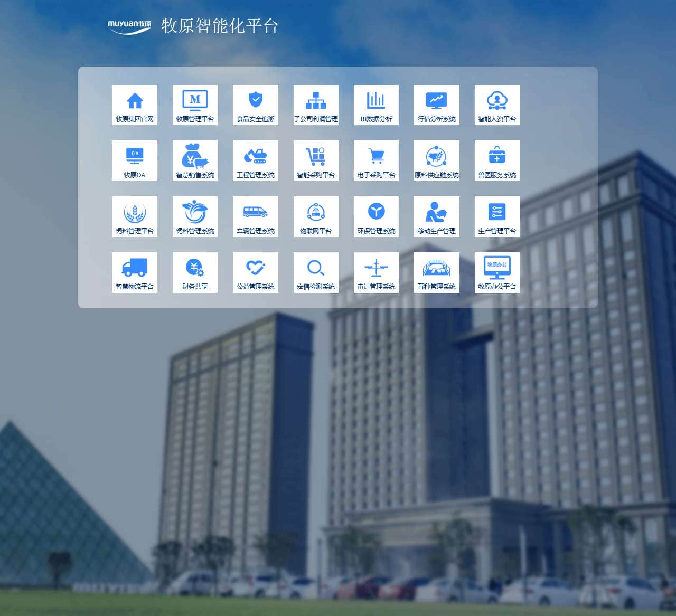Open the 财务共享 tile
Image resolution: width=676 pixels, height=616 pixels.
coord(195,272)
